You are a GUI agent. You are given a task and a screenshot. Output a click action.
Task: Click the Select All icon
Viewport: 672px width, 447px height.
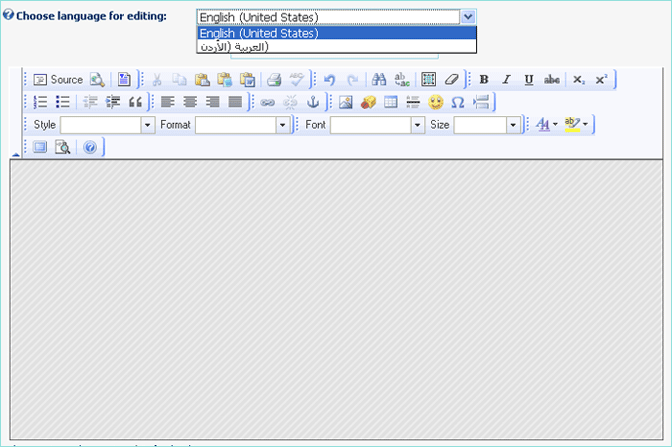pos(429,80)
